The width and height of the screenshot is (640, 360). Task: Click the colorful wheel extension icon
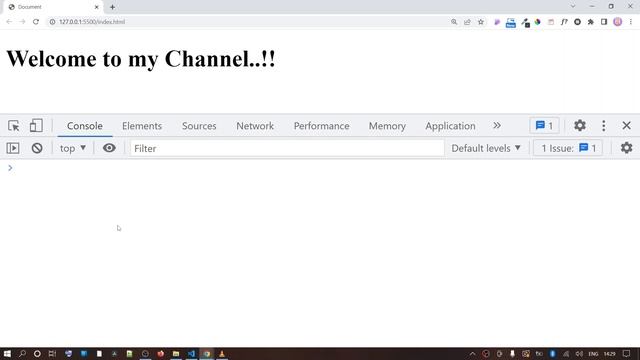coord(538,22)
